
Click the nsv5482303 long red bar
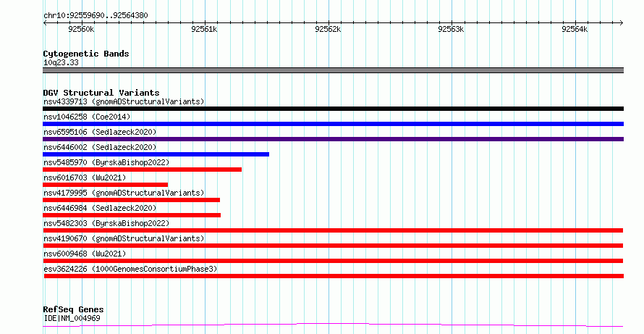coord(333,230)
